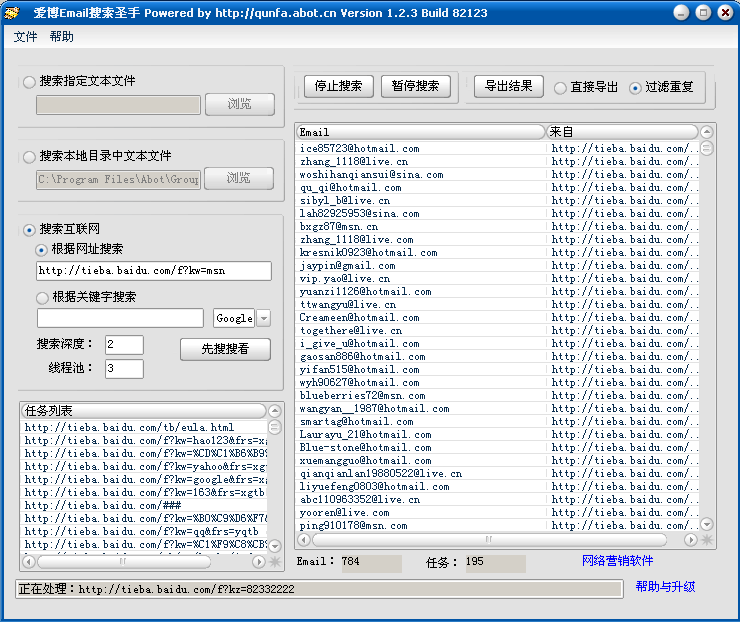Click the vertical scrollbar thumb of task list
740x622 pixels.
click(275, 428)
